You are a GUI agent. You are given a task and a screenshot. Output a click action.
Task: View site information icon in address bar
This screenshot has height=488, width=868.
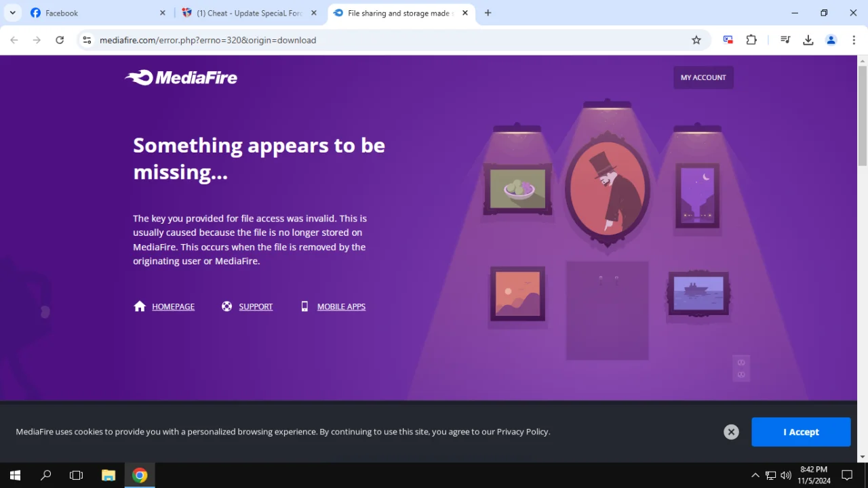(x=87, y=40)
